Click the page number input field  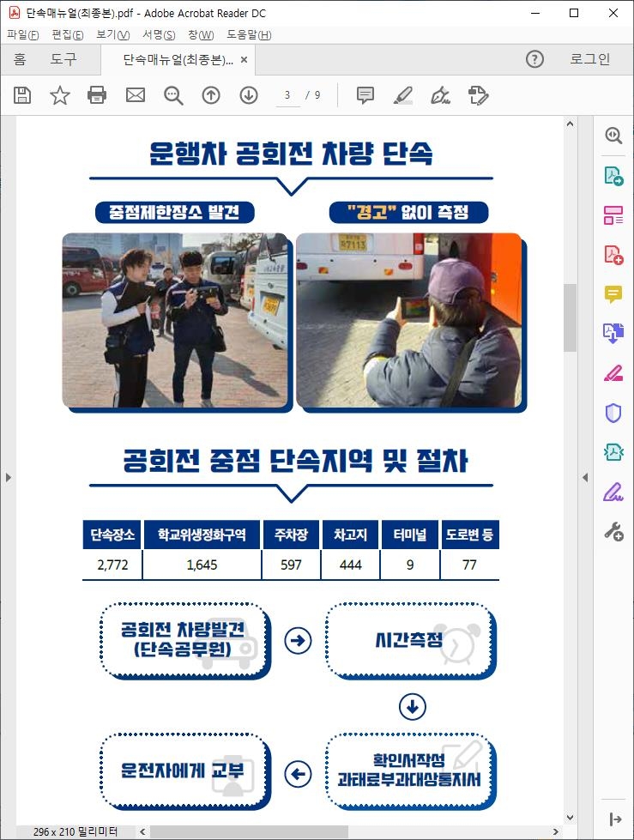click(288, 95)
